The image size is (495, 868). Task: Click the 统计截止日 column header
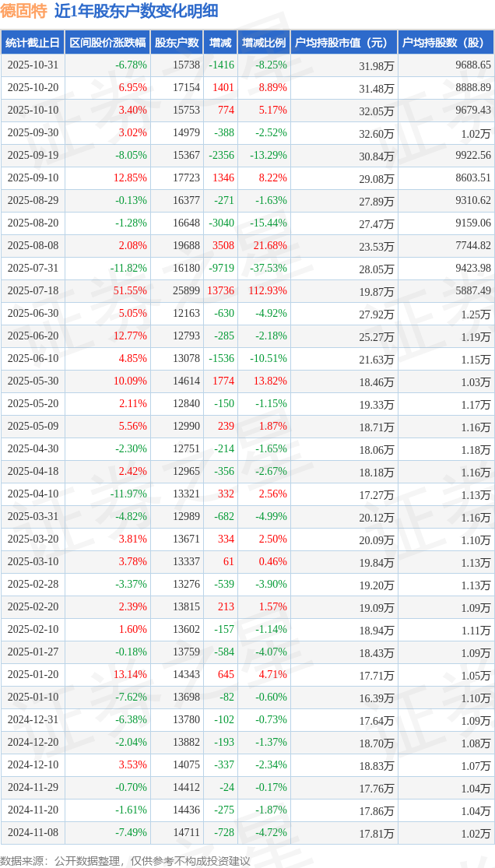(33, 43)
